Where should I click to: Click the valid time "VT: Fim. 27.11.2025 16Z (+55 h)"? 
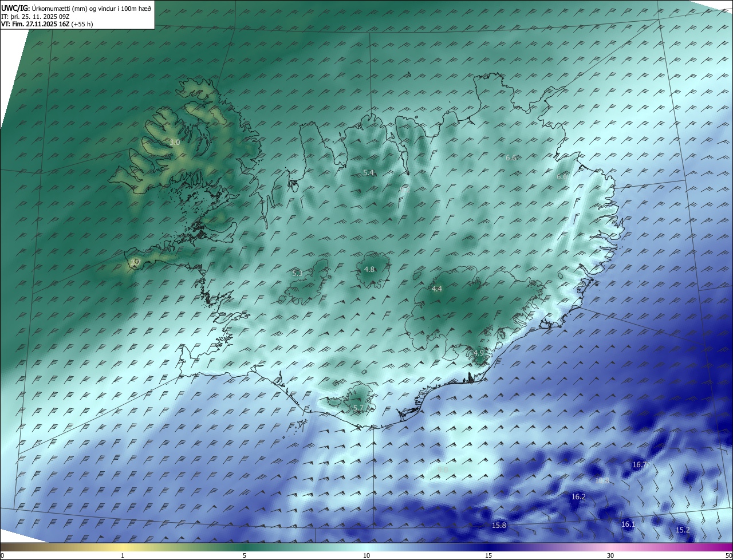click(47, 24)
